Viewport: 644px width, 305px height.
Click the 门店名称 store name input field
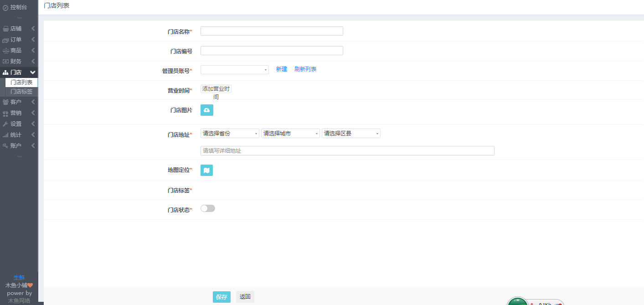pos(272,31)
